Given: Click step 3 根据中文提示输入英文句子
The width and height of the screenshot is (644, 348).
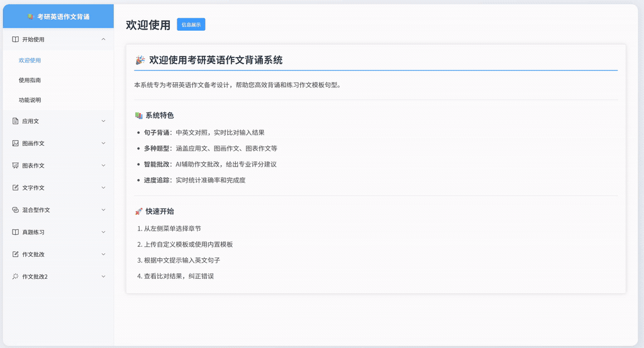Looking at the screenshot, I should pos(179,260).
